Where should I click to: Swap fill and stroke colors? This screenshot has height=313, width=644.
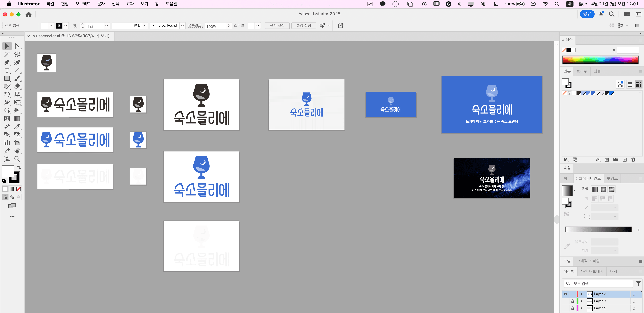(x=19, y=167)
